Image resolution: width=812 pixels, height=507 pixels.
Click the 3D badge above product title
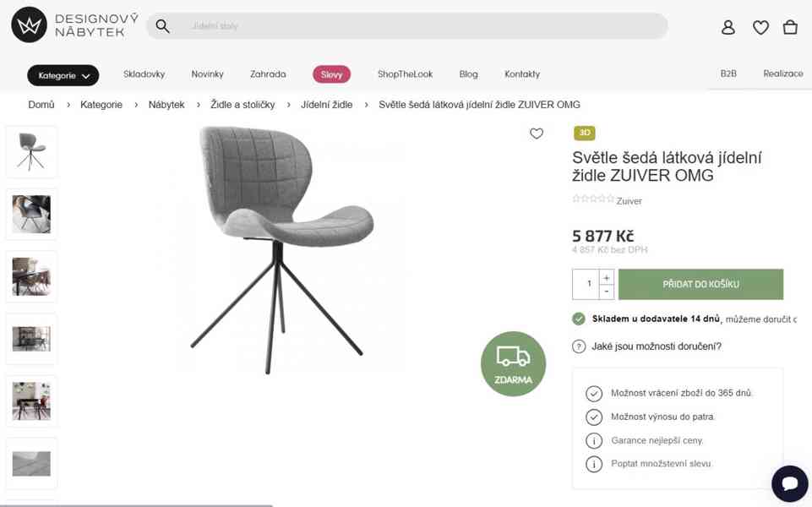[x=584, y=133]
